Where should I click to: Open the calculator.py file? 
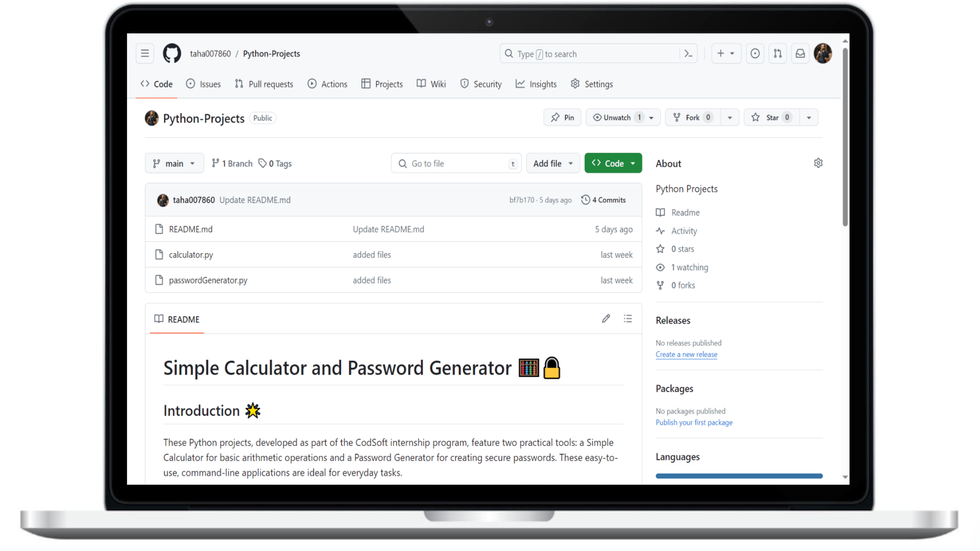(x=191, y=254)
